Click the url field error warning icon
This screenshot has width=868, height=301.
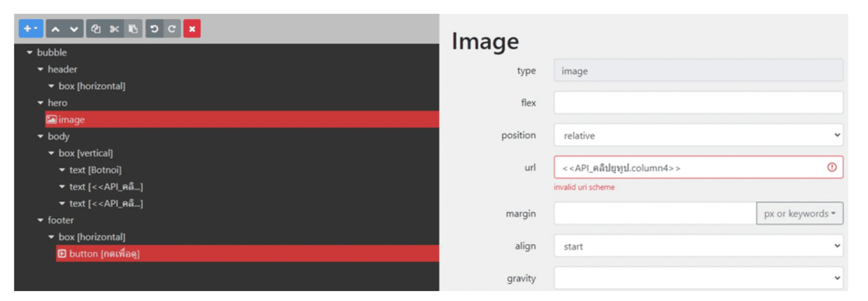[x=832, y=167]
